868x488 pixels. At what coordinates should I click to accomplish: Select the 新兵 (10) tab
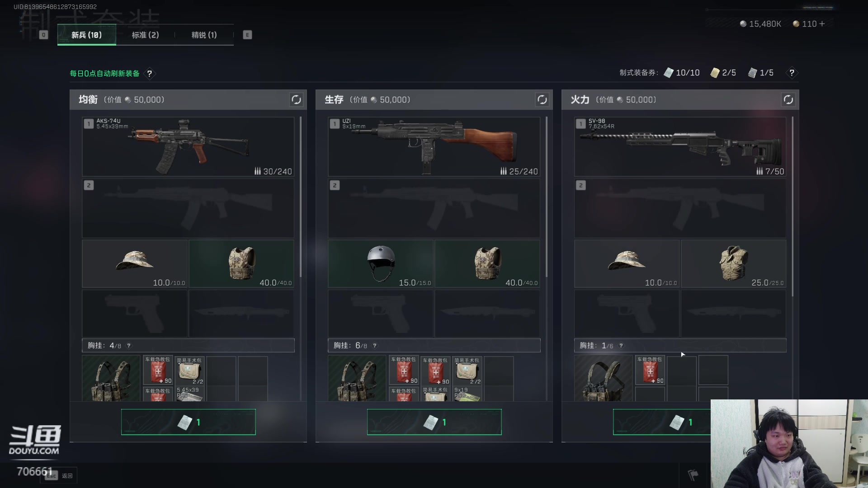click(x=86, y=35)
